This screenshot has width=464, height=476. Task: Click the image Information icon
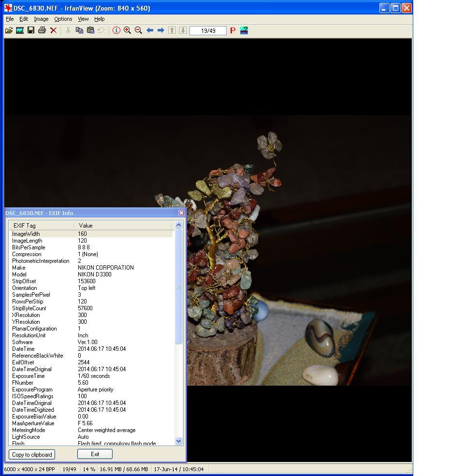coord(116,30)
